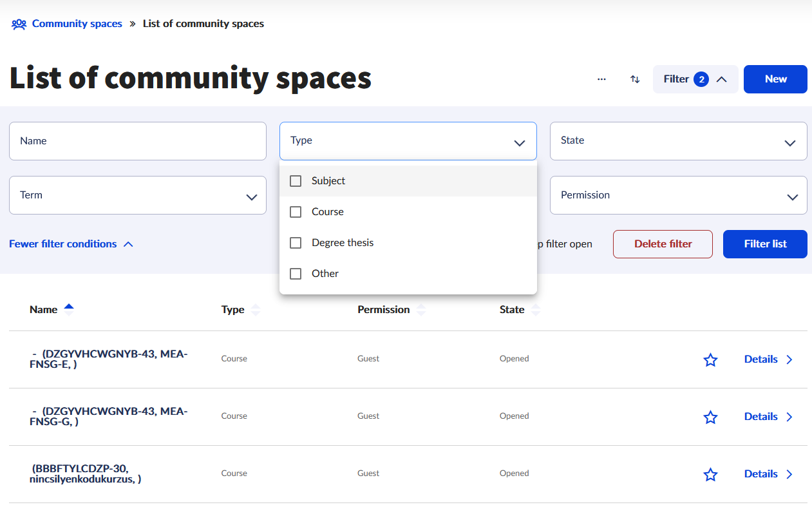Star the MEA-FNSG-E community space

pyautogui.click(x=710, y=359)
